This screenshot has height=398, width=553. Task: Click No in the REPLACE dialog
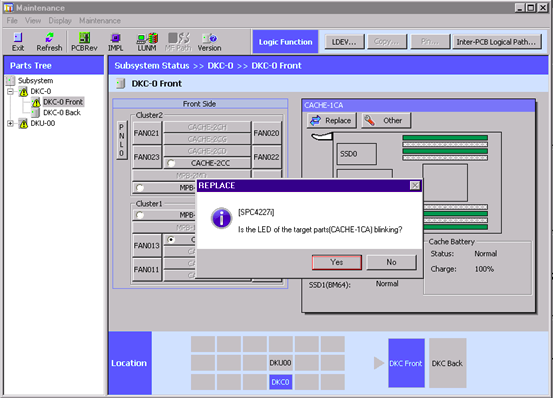pos(391,262)
